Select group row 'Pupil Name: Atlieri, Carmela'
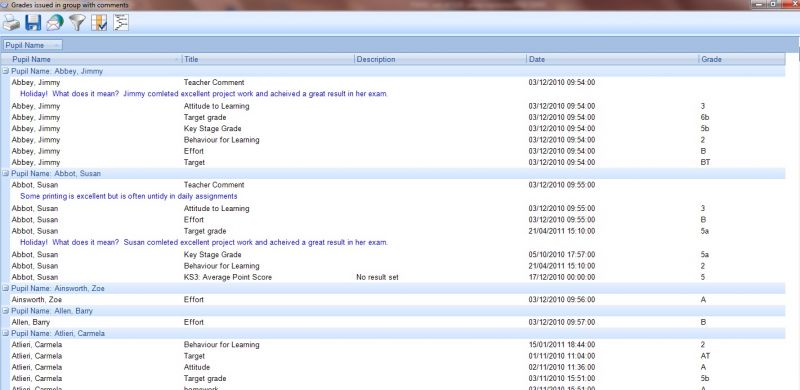The width and height of the screenshot is (800, 390). [393, 333]
